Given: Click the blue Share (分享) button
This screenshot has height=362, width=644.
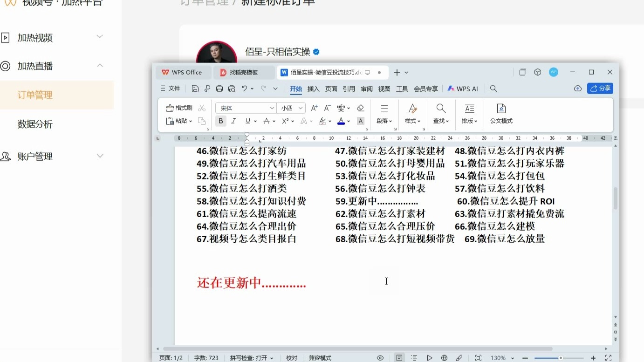Looking at the screenshot, I should [x=600, y=89].
